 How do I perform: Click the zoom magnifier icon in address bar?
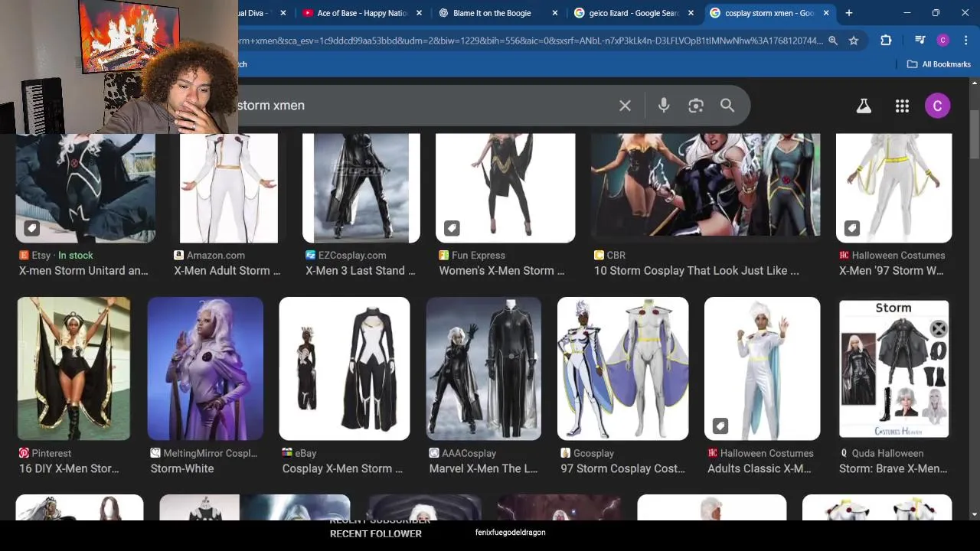(833, 41)
